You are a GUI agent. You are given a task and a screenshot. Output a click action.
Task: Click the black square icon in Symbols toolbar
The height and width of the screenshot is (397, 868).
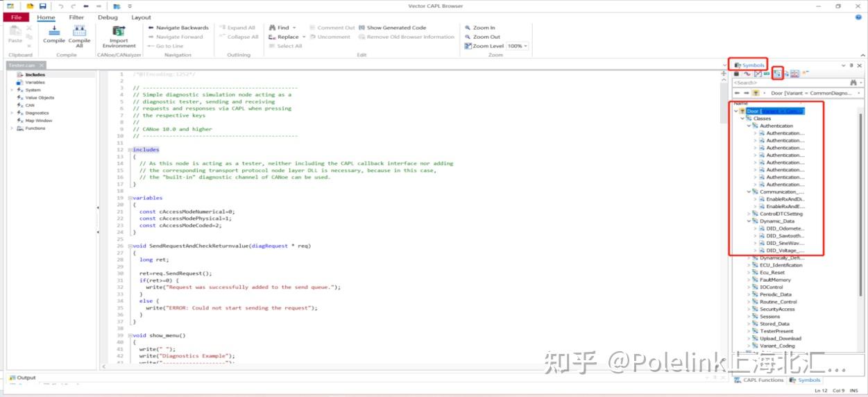click(x=737, y=74)
